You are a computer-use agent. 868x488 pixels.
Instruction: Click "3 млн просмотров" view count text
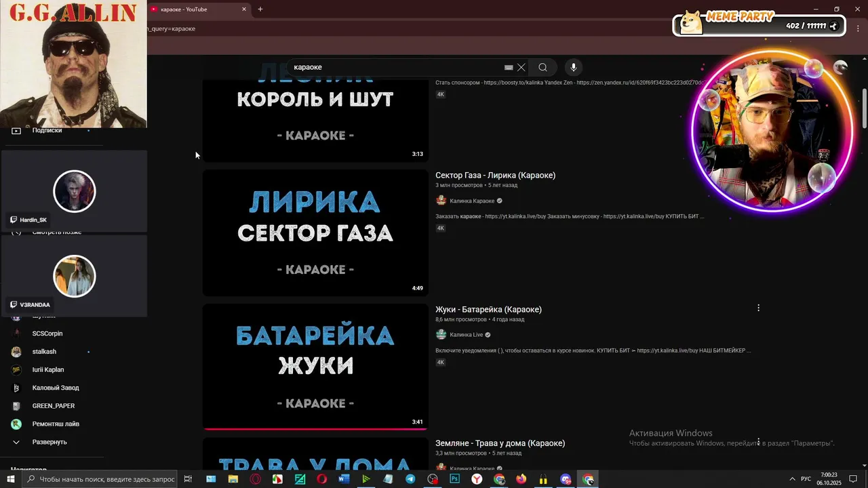(x=458, y=185)
